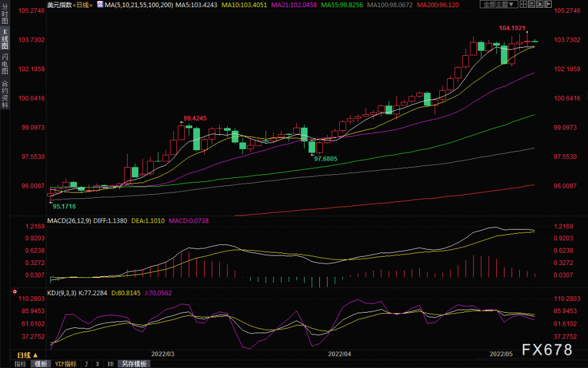Image resolution: width=588 pixels, height=368 pixels.
Task: Click the jump-to-start chart icon
Action: click(x=532, y=4)
